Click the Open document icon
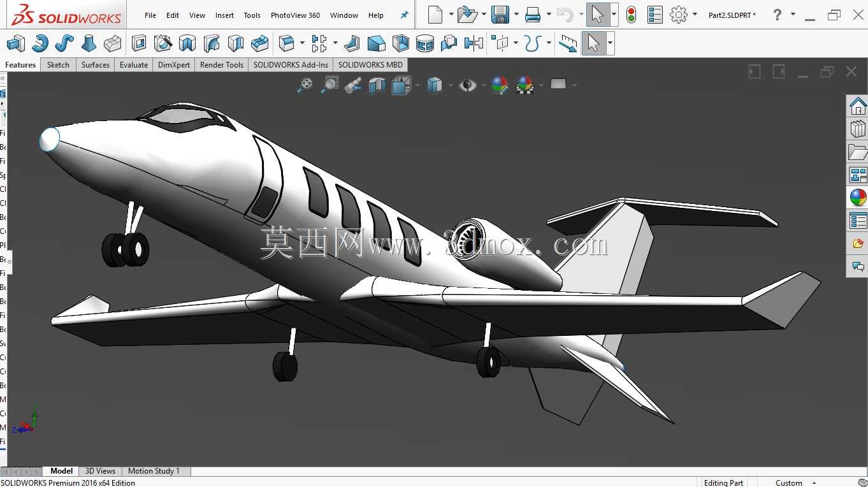Viewport: 868px width, 487px height. pyautogui.click(x=467, y=15)
